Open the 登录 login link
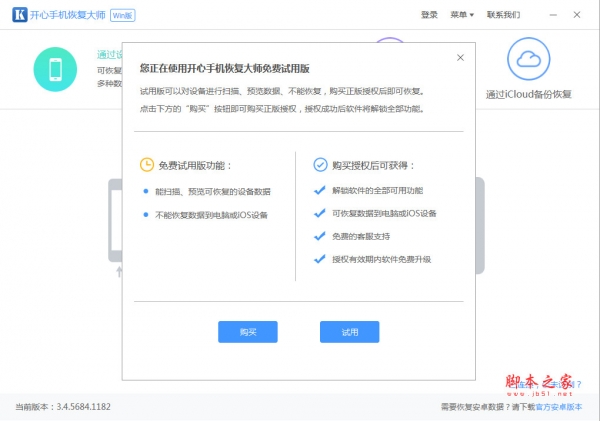The height and width of the screenshot is (421, 600). (429, 15)
